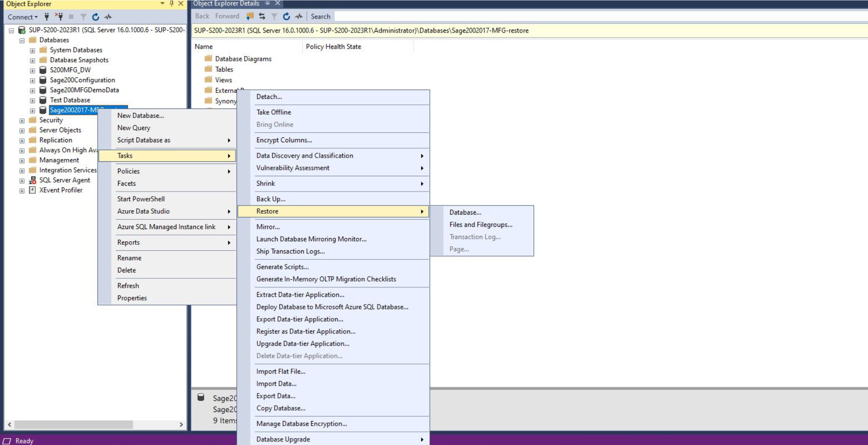
Task: Click the Connect Object Explorer plug icon
Action: click(47, 17)
